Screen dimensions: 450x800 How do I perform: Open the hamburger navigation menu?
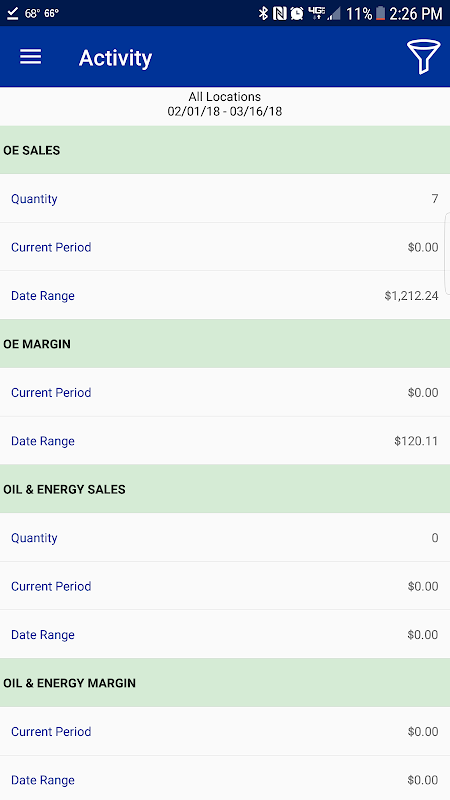[x=31, y=57]
